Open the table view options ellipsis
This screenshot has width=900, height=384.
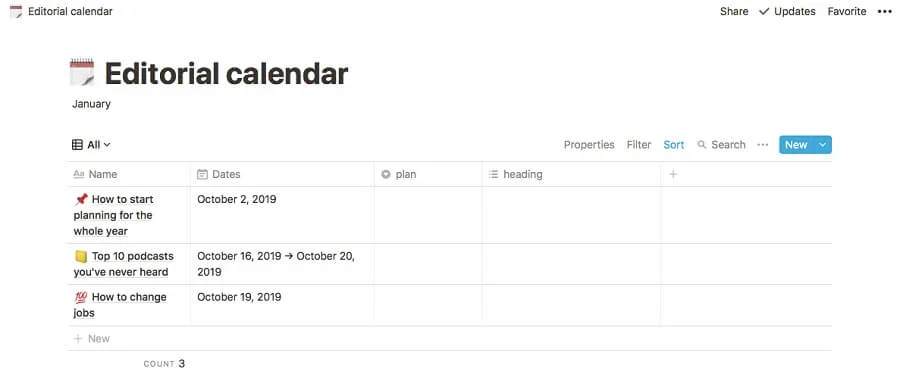[762, 145]
